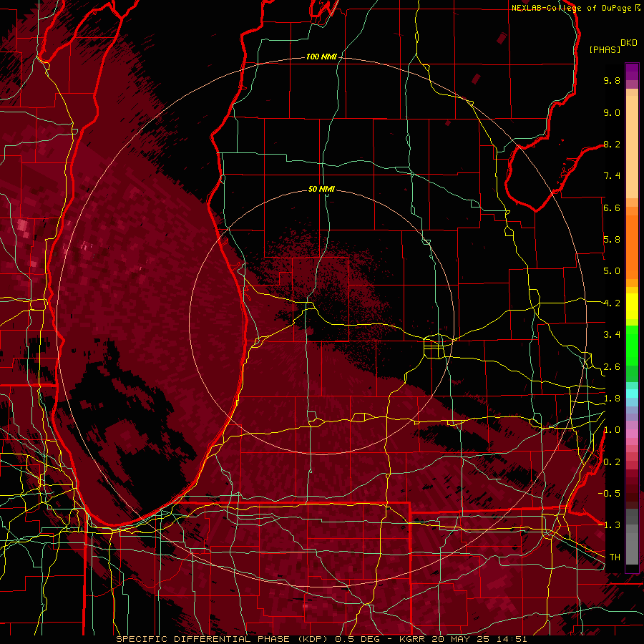Click the 4.2 scale value
The height and width of the screenshot is (644, 644).
click(612, 303)
